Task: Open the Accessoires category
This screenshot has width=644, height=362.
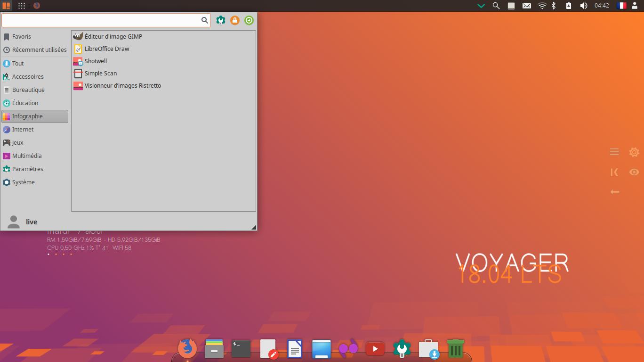Action: pos(35,76)
